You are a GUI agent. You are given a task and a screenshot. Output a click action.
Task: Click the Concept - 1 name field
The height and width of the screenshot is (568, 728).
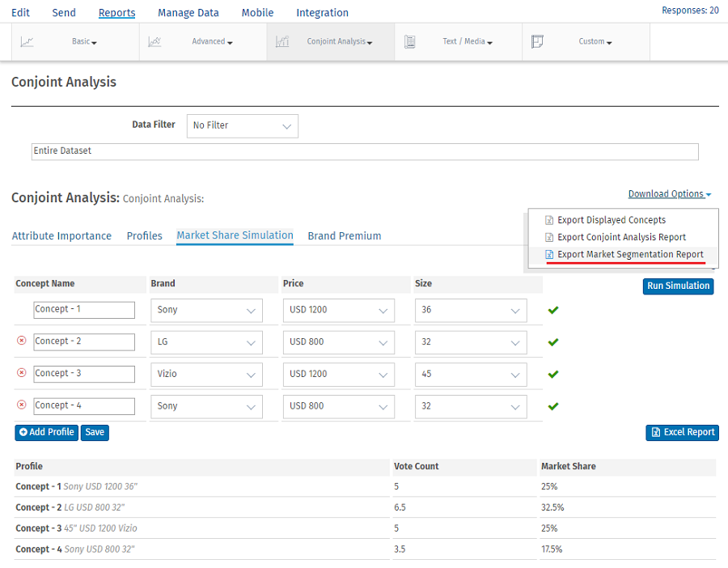tap(84, 310)
